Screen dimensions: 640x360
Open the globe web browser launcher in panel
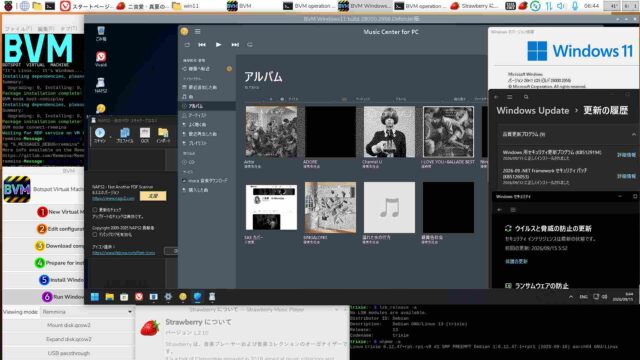(24, 6)
